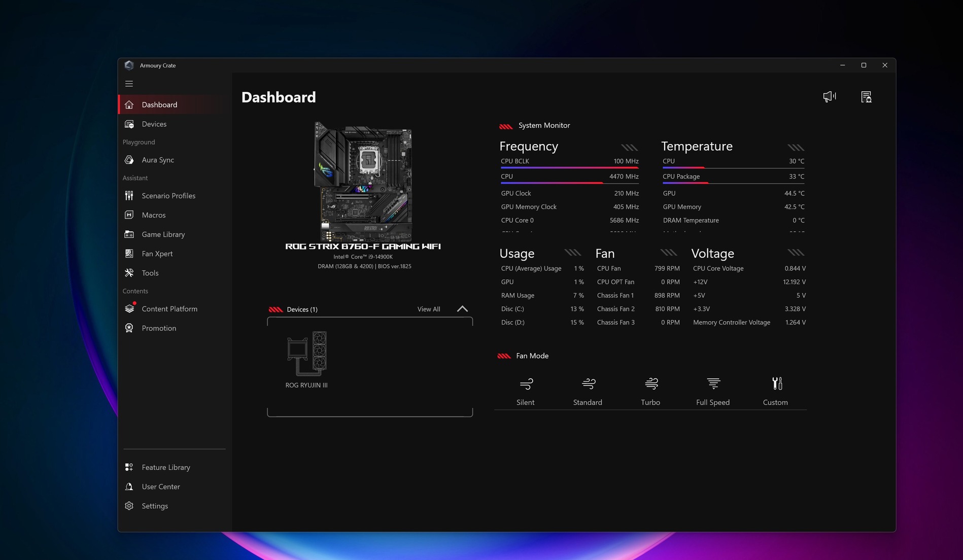Expand the Usage panel stripe handle
Screen dimensions: 963x560
tap(573, 253)
